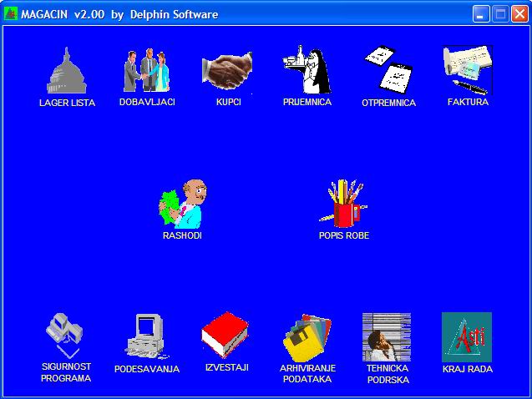
Task: Open the Kupci handshake icon
Action: coord(227,70)
